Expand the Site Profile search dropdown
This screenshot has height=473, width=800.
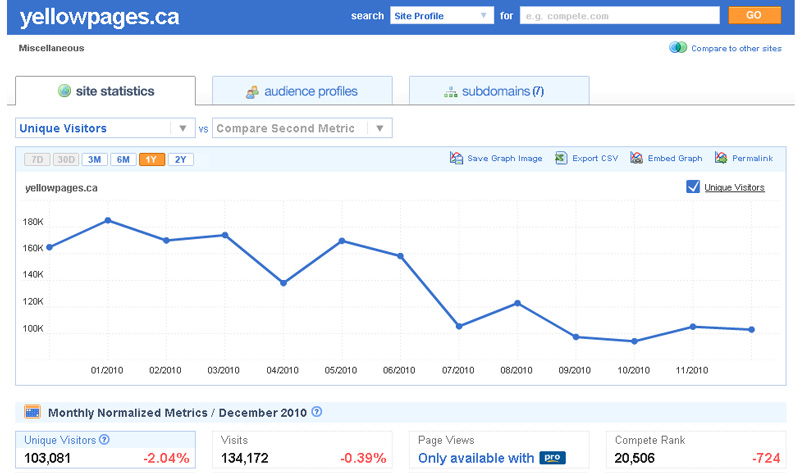pyautogui.click(x=442, y=16)
